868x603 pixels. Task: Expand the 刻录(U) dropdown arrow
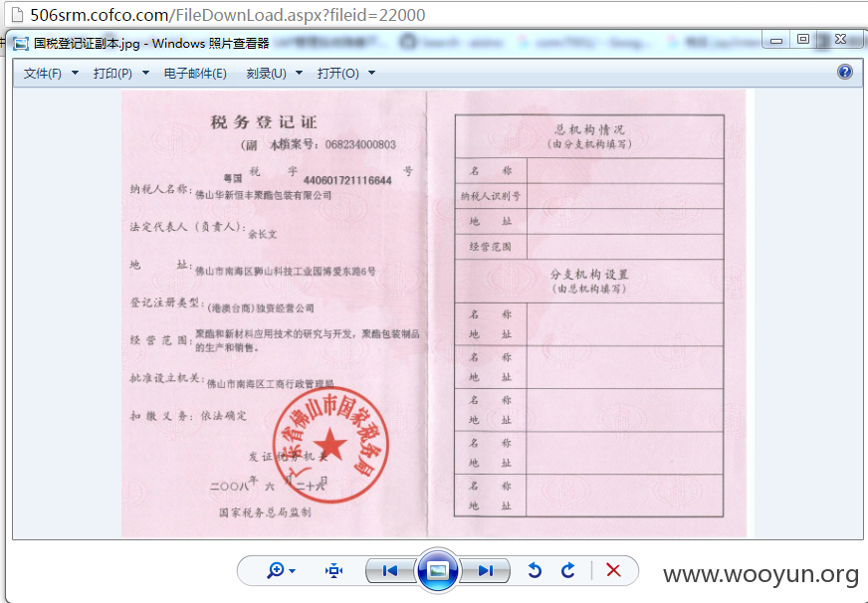299,73
